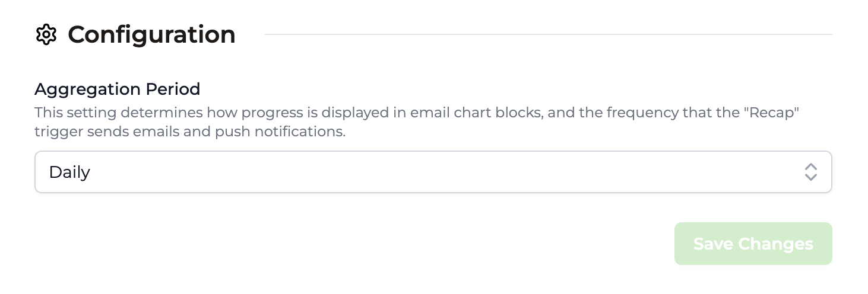This screenshot has height=294, width=868.
Task: Click the "Aggregation Period" field label
Action: pos(118,90)
